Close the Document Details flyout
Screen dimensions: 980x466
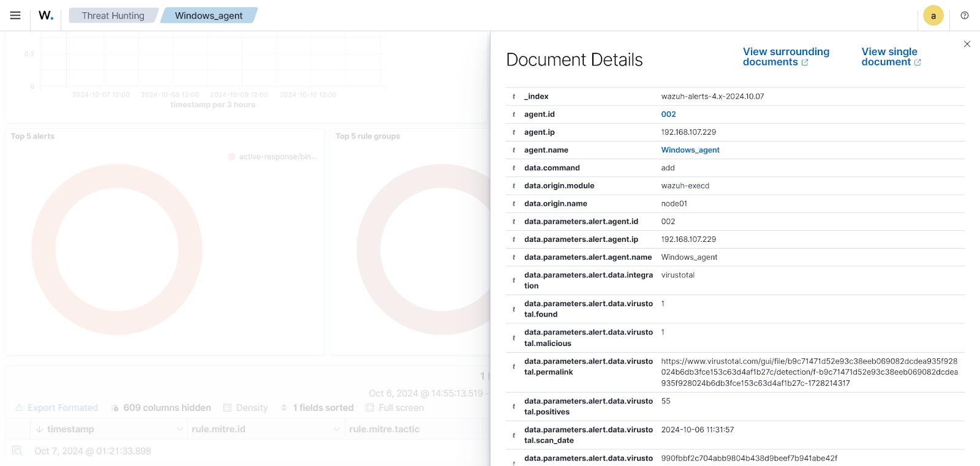pyautogui.click(x=967, y=44)
